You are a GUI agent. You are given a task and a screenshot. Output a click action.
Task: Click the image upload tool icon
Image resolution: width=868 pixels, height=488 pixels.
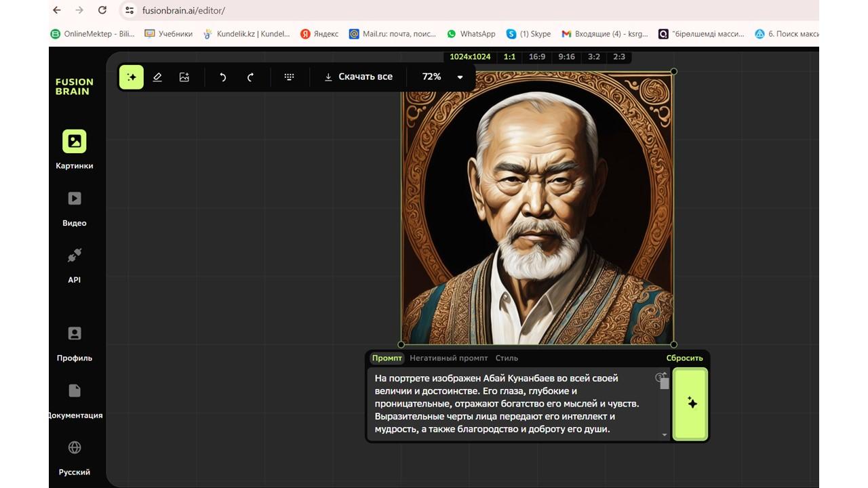pyautogui.click(x=184, y=77)
